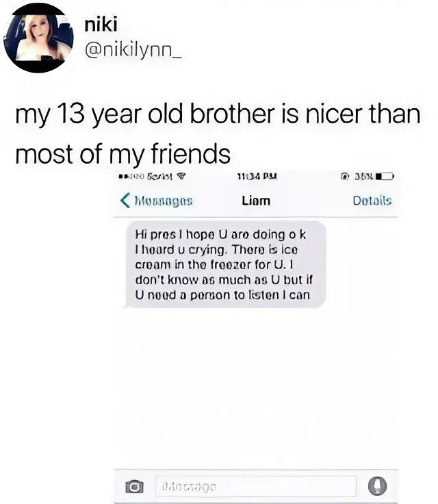
Task: Open niki's profile picture
Action: pos(38,39)
